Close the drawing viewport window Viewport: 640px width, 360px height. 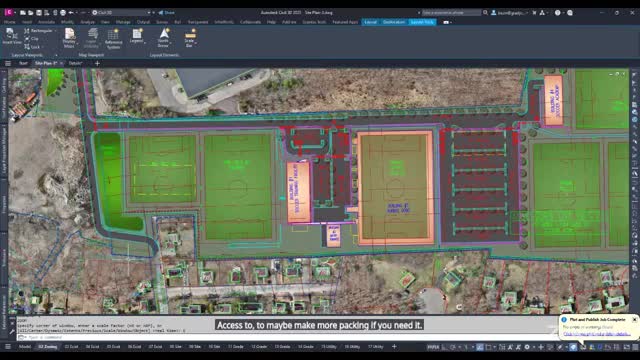[x=624, y=74]
